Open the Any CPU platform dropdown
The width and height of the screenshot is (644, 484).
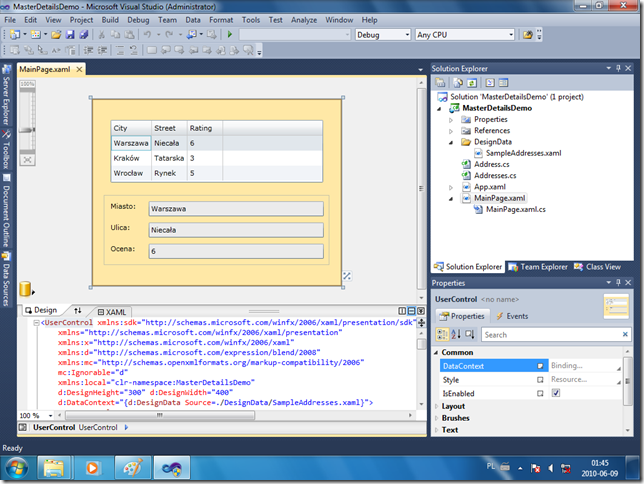pyautogui.click(x=511, y=35)
